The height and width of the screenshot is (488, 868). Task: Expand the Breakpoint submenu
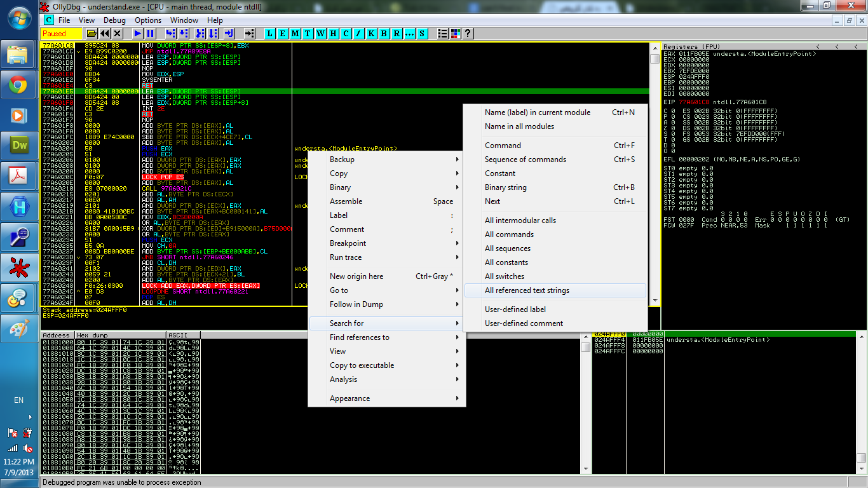pos(387,243)
